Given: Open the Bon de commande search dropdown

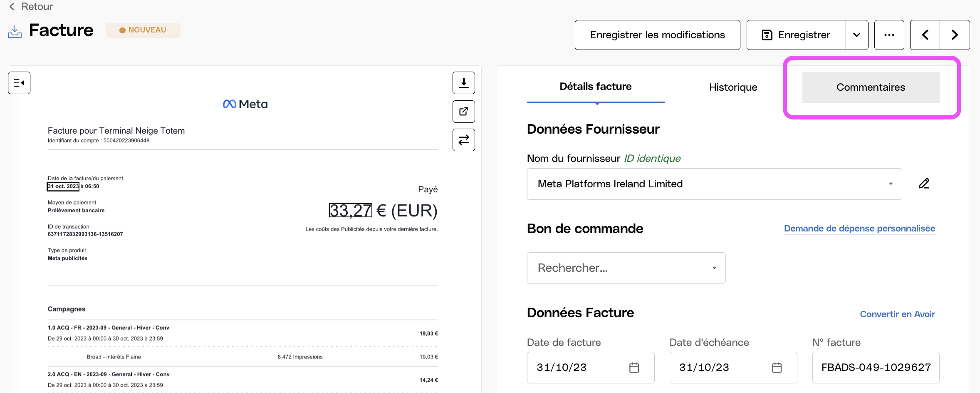Looking at the screenshot, I should click(x=626, y=268).
